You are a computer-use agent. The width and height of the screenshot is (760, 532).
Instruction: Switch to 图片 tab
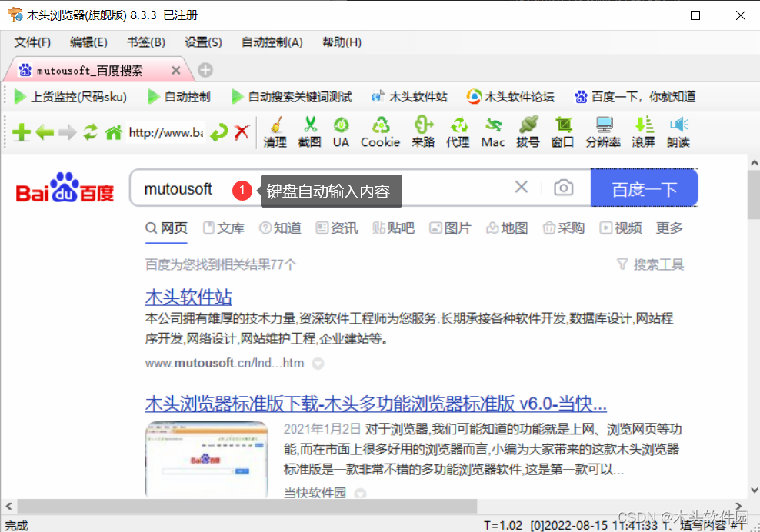click(x=450, y=228)
